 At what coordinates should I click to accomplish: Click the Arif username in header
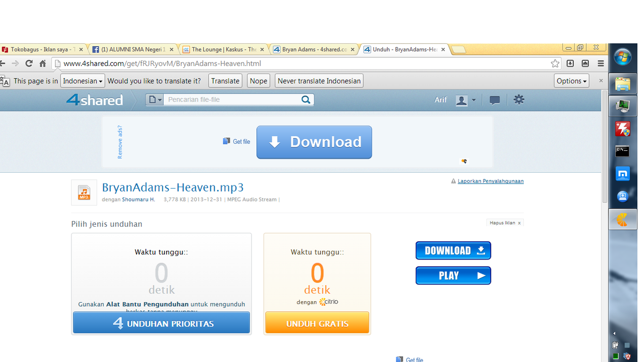pyautogui.click(x=441, y=100)
